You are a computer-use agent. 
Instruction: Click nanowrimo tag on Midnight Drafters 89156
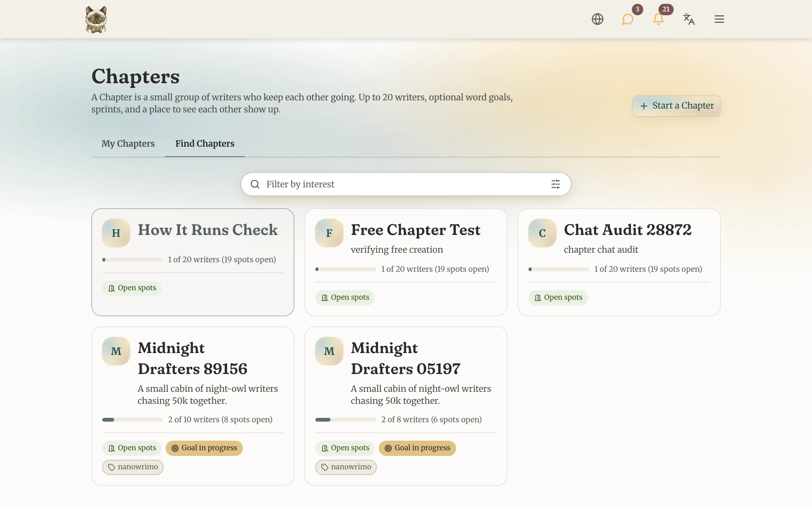(133, 467)
